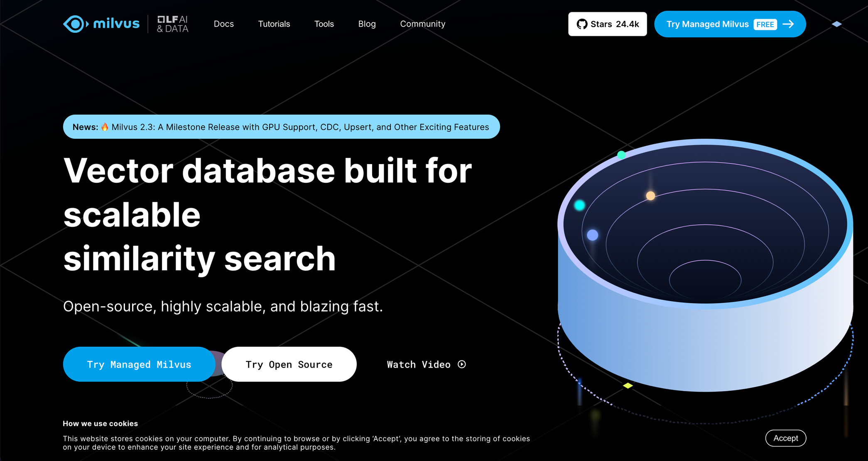Click the blue diamond icon top right
The width and height of the screenshot is (868, 461).
[x=837, y=24]
